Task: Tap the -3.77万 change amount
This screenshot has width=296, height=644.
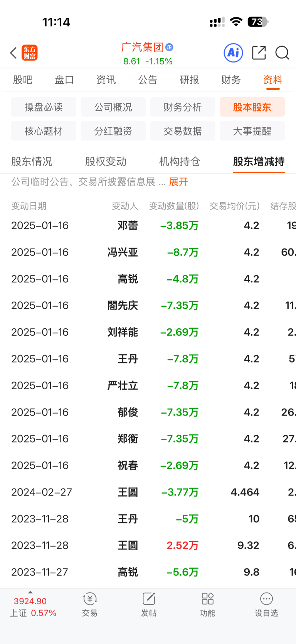Action: pos(180,492)
